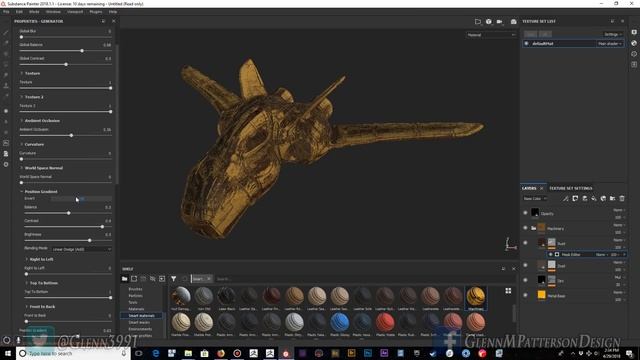Switch Shelf thumbnail grid size icon
The width and height of the screenshot is (640, 360).
click(508, 291)
